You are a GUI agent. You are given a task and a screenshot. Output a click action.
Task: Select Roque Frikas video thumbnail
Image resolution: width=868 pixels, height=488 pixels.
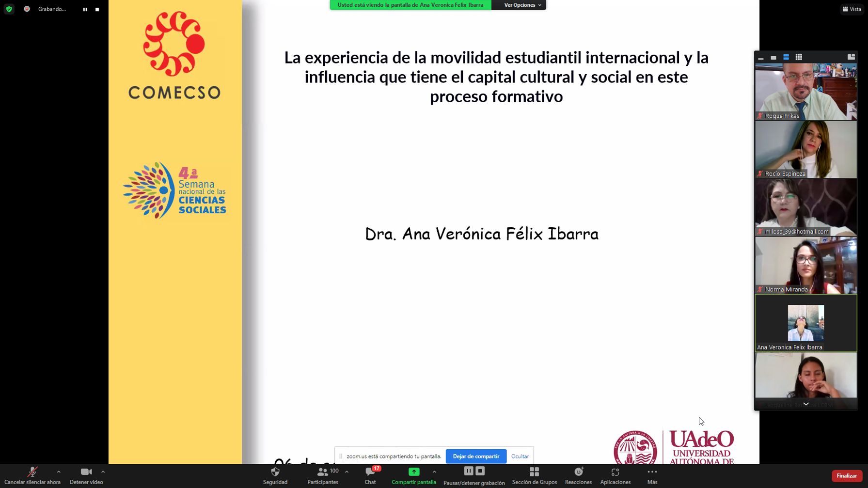805,92
